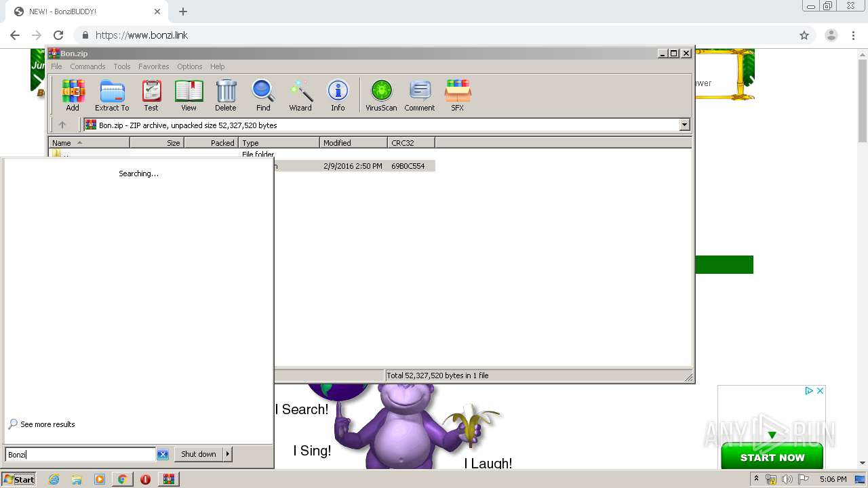This screenshot has width=868, height=488.
Task: Go back in Chrome
Action: tap(15, 35)
